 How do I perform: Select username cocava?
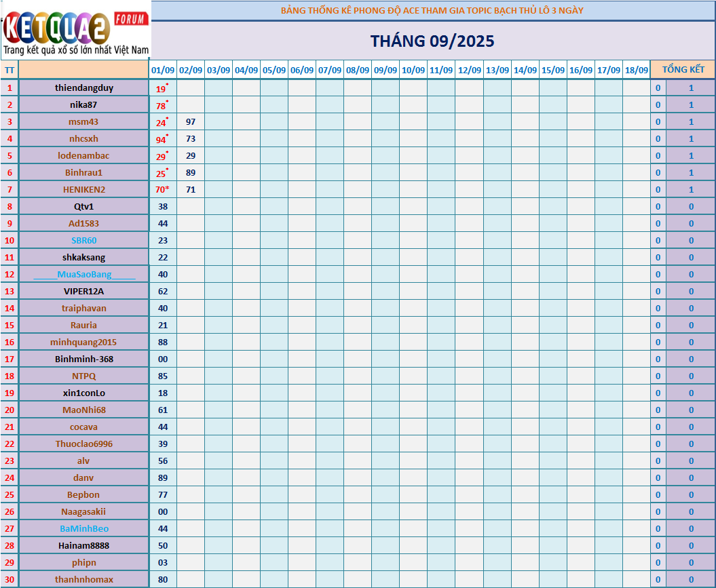83,427
